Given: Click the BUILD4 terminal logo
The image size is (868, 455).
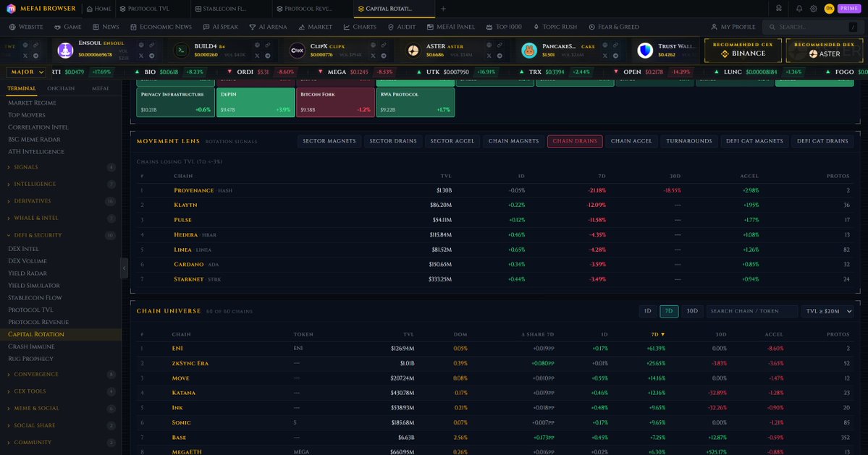Looking at the screenshot, I should tap(181, 51).
